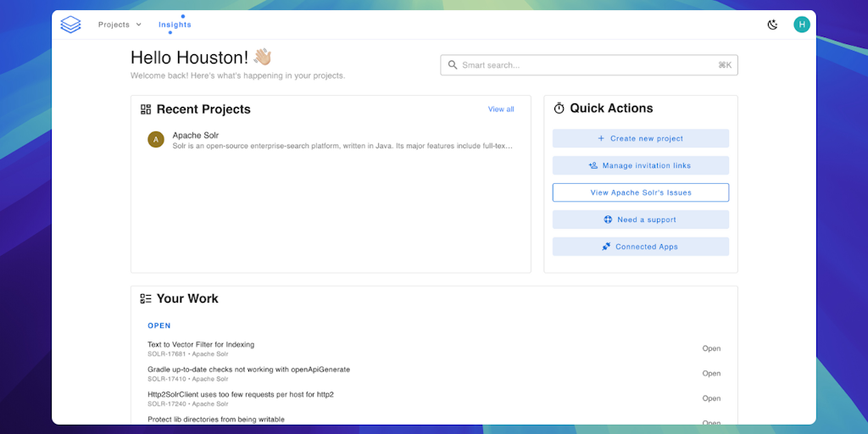Click the Quick Actions heading
The height and width of the screenshot is (434, 868).
tap(612, 108)
